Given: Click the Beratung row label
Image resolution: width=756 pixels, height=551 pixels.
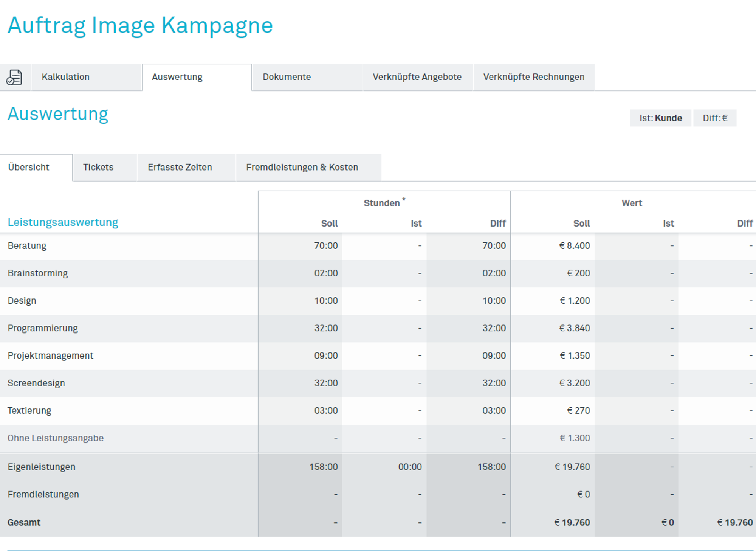Looking at the screenshot, I should [27, 246].
